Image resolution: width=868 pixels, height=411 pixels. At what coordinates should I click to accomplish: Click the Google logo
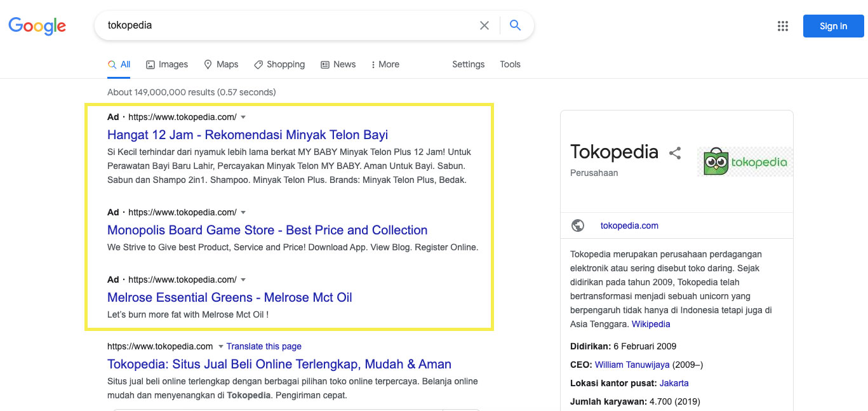[x=37, y=26]
